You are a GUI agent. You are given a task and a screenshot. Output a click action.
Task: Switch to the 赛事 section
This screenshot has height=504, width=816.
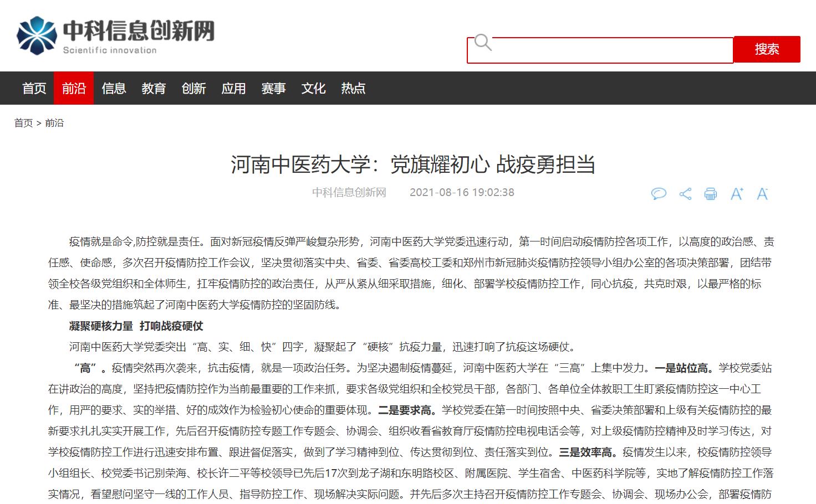[273, 89]
